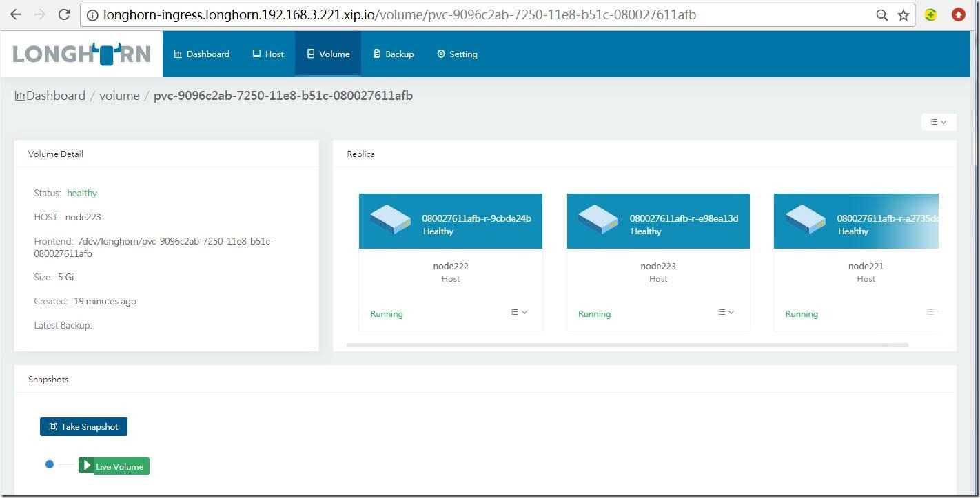Viewport: 980px width, 498px height.
Task: Click the browser address bar URL
Action: pos(400,14)
